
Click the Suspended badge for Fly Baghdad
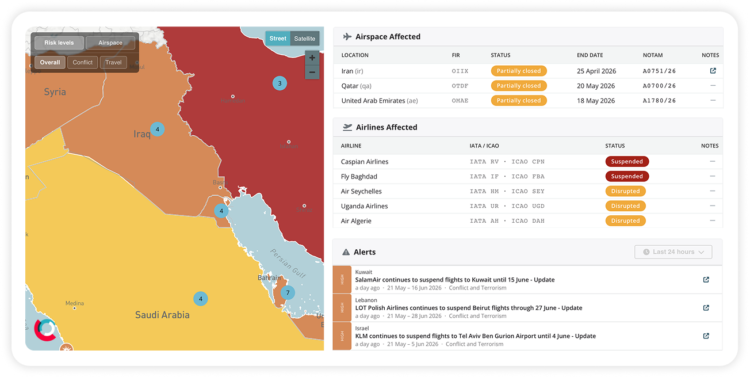coord(627,177)
